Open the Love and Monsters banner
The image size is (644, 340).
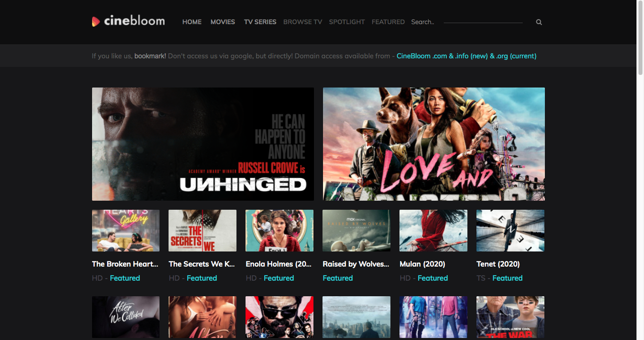point(434,144)
